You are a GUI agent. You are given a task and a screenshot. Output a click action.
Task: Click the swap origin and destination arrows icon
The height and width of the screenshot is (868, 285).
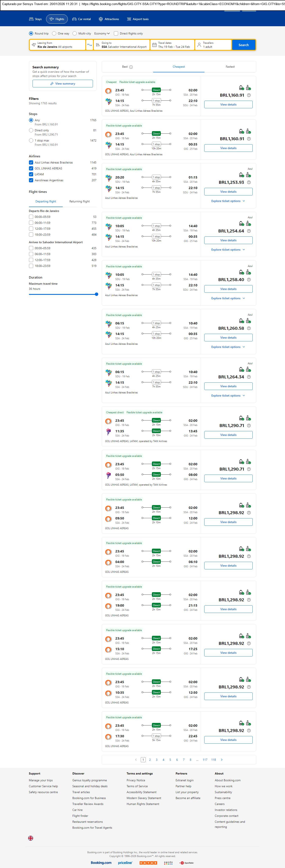[90, 45]
